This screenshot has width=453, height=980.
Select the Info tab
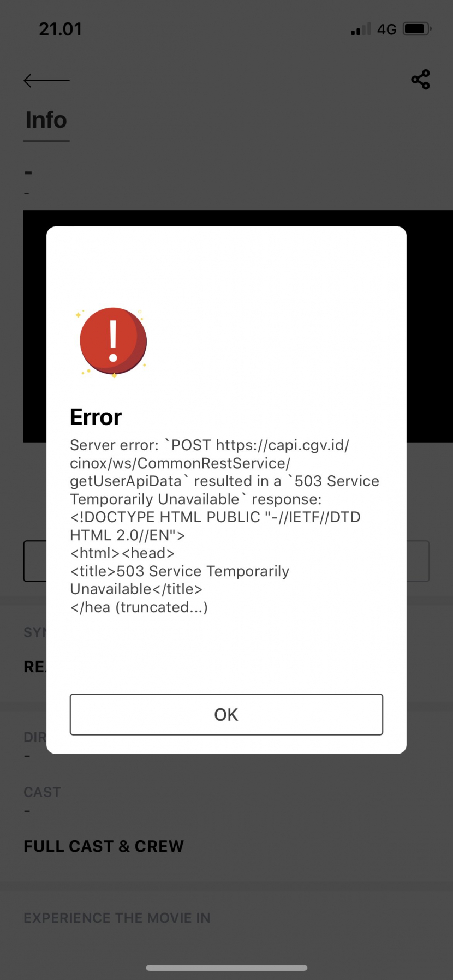46,120
